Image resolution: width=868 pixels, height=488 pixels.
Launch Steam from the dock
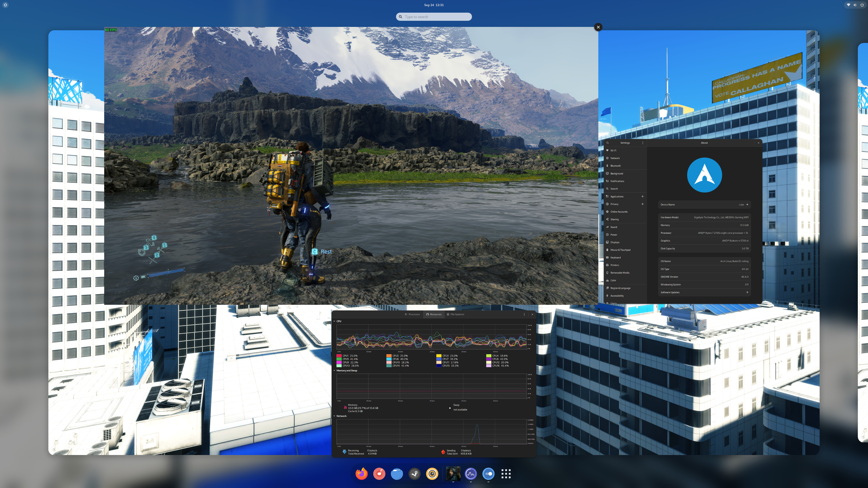click(415, 474)
